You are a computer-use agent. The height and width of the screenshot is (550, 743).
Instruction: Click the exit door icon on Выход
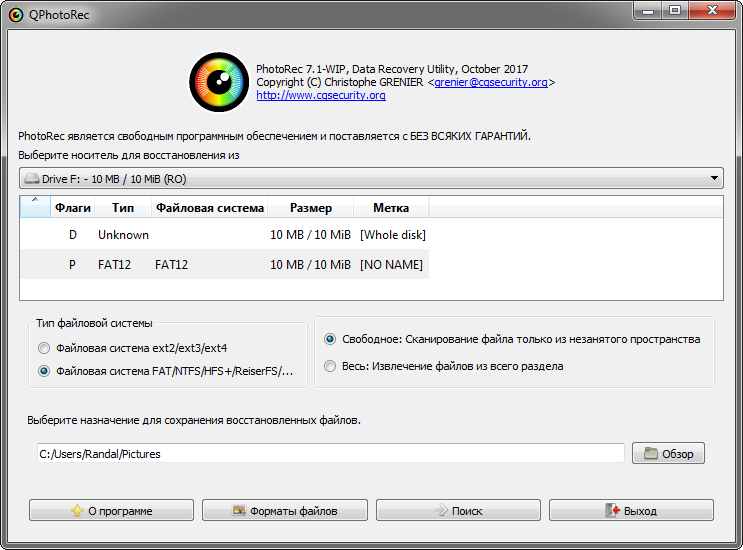(x=613, y=510)
